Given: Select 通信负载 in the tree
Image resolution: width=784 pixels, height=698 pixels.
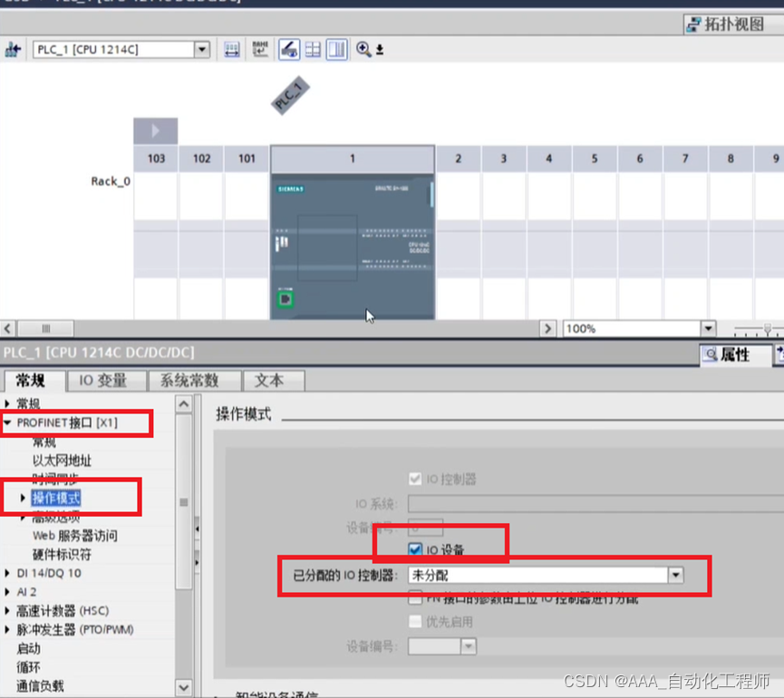Looking at the screenshot, I should click(40, 686).
